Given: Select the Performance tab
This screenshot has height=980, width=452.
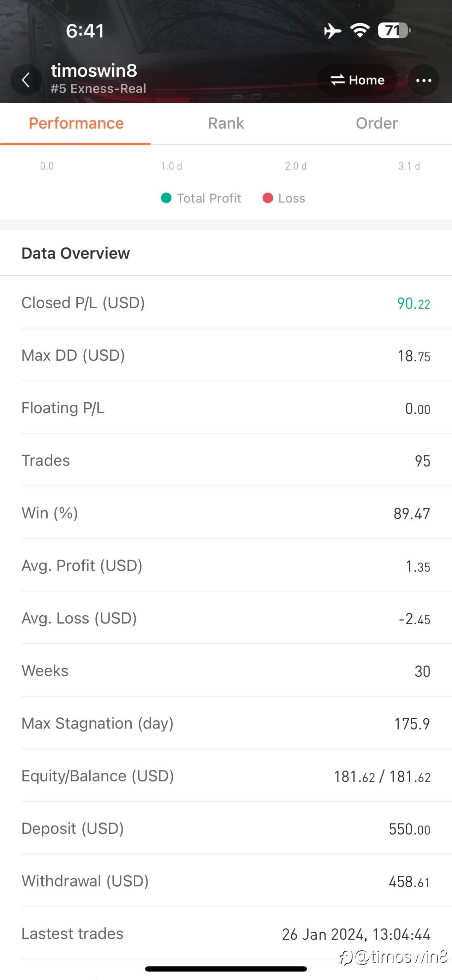Looking at the screenshot, I should tap(76, 123).
